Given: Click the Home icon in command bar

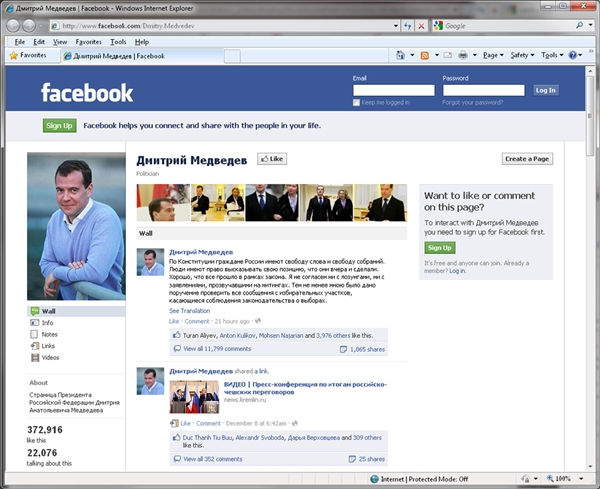Looking at the screenshot, I should (401, 56).
